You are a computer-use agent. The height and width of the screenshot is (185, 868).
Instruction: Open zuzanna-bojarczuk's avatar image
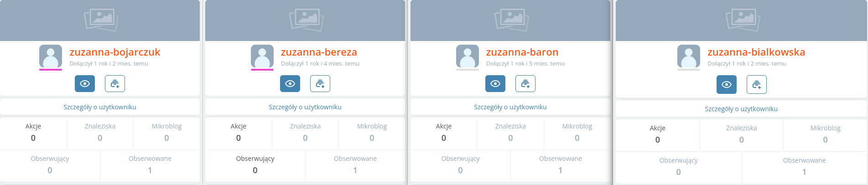point(51,56)
